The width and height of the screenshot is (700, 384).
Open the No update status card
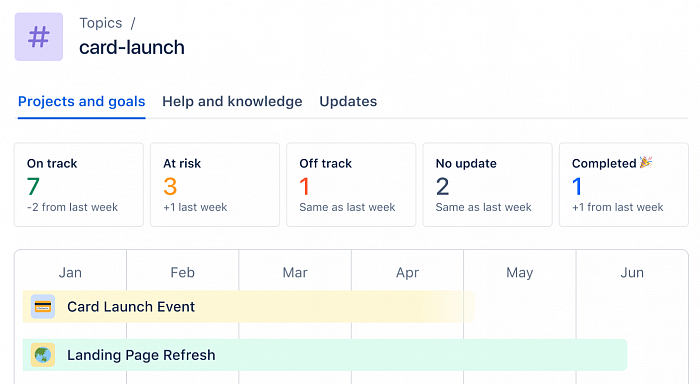[488, 184]
